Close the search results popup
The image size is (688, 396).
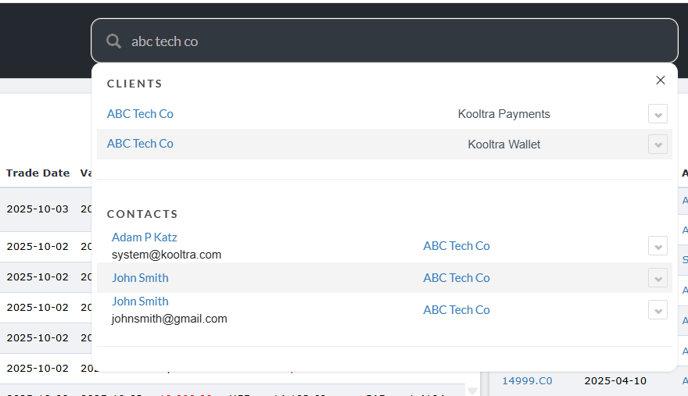pos(660,80)
